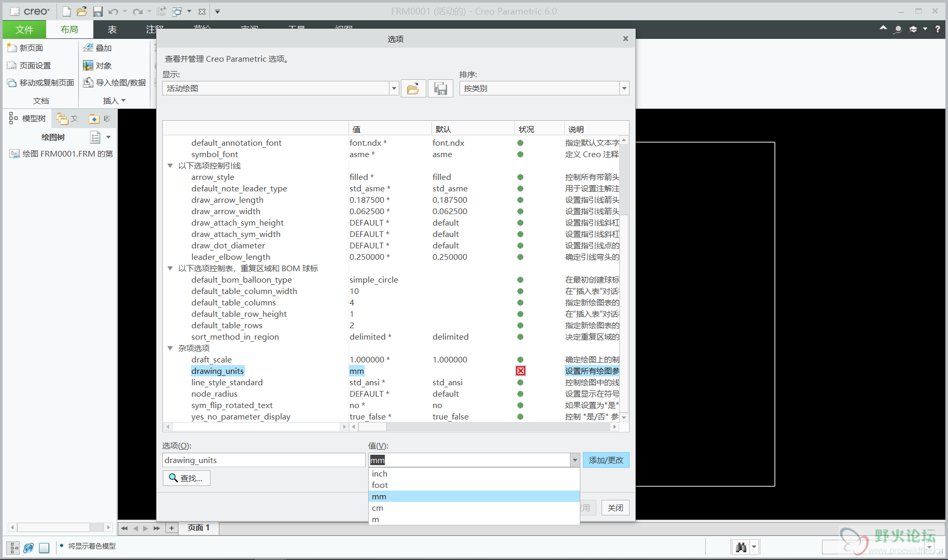Choose 导入绘图/数据 import command
Image resolution: width=948 pixels, height=560 pixels.
click(x=115, y=82)
